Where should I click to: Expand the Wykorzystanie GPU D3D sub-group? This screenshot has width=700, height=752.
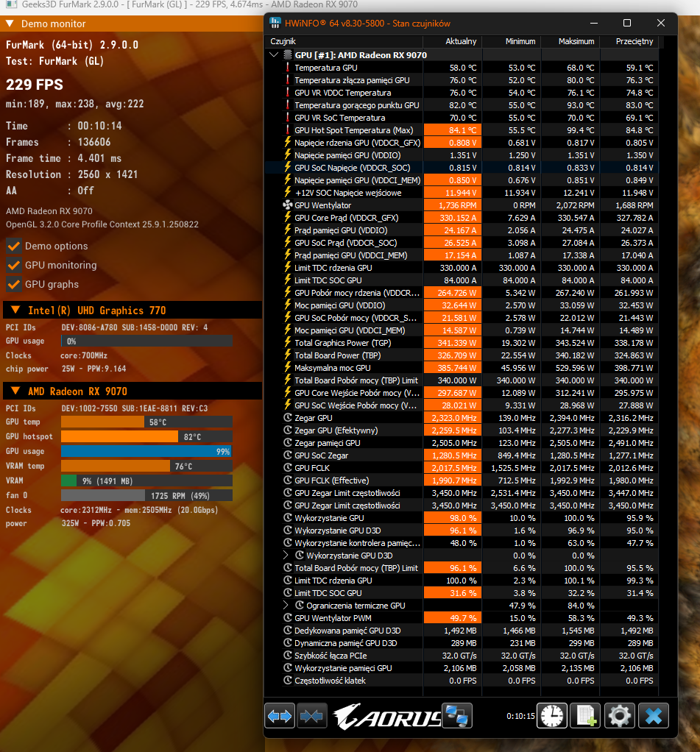286,555
